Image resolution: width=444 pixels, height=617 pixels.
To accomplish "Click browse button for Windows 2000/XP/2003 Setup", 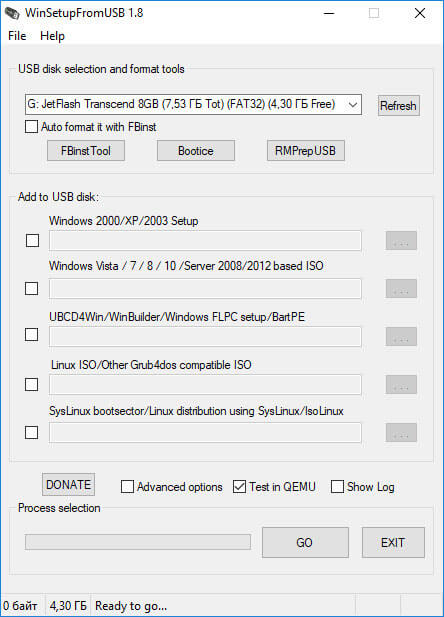I will [x=401, y=240].
